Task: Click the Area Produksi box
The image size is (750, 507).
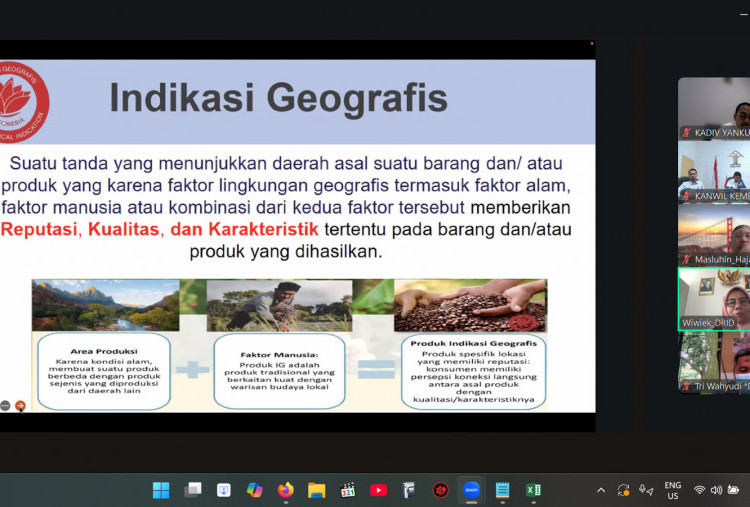Action: (104, 371)
